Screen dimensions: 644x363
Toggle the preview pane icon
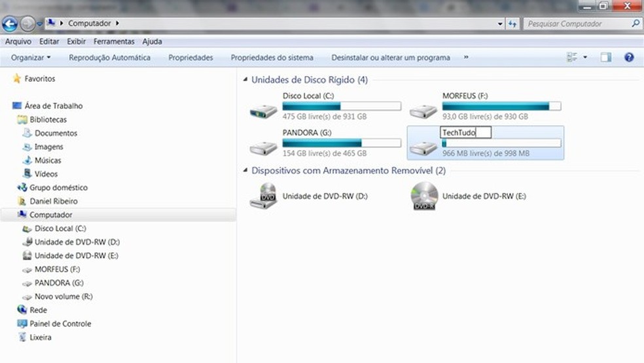click(606, 57)
